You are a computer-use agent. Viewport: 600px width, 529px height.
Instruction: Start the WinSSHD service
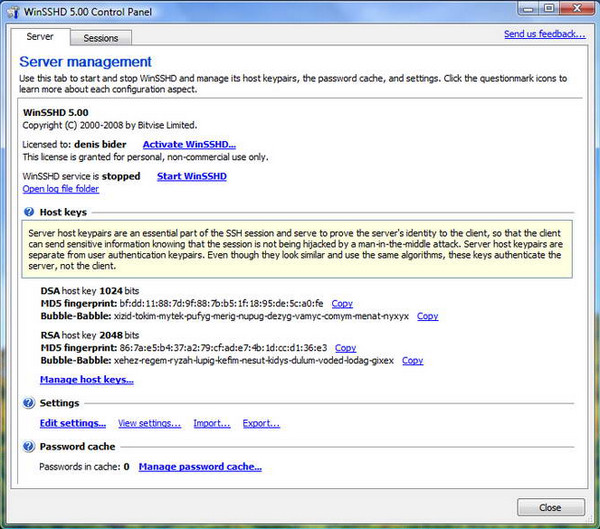192,176
